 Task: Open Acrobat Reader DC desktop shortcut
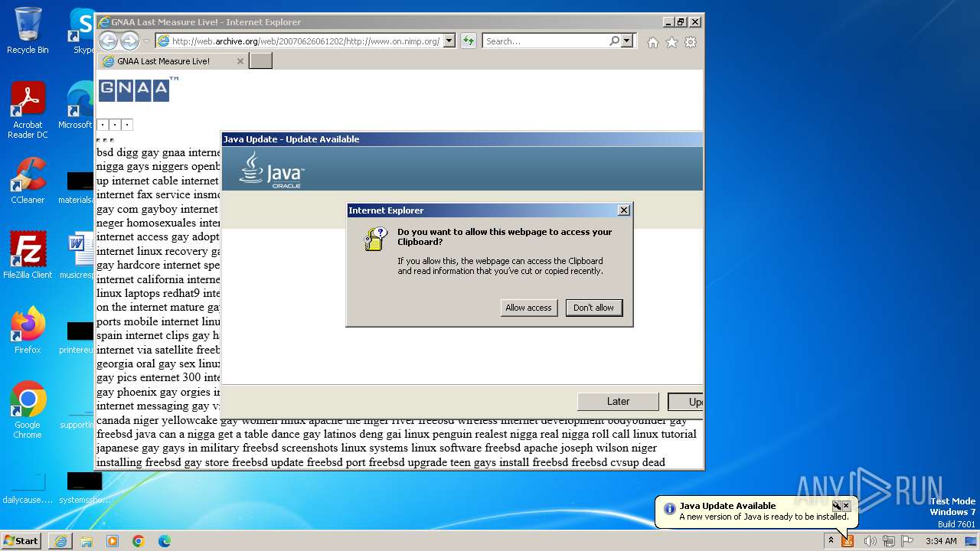[28, 110]
